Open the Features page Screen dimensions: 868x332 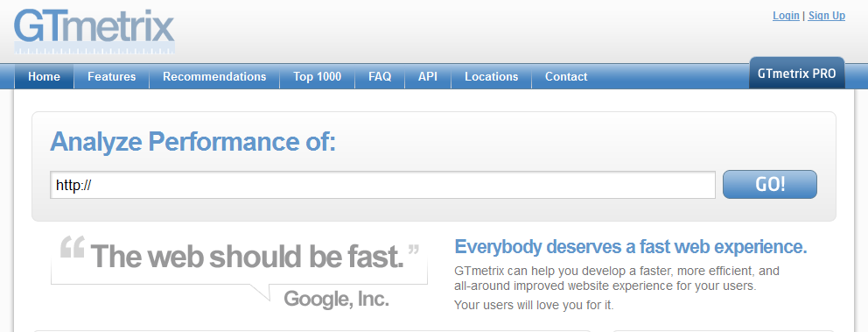(x=111, y=76)
